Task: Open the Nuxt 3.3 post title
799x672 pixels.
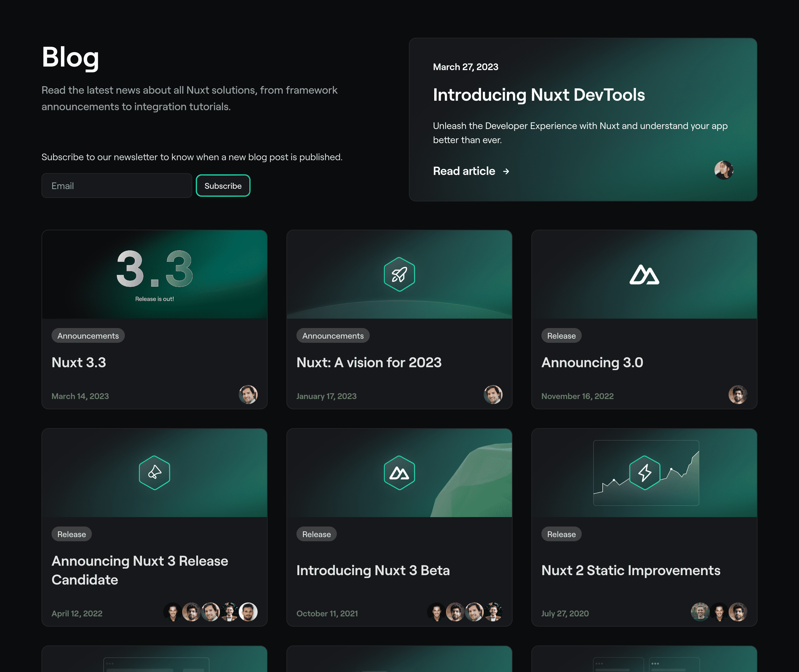Action: click(79, 362)
